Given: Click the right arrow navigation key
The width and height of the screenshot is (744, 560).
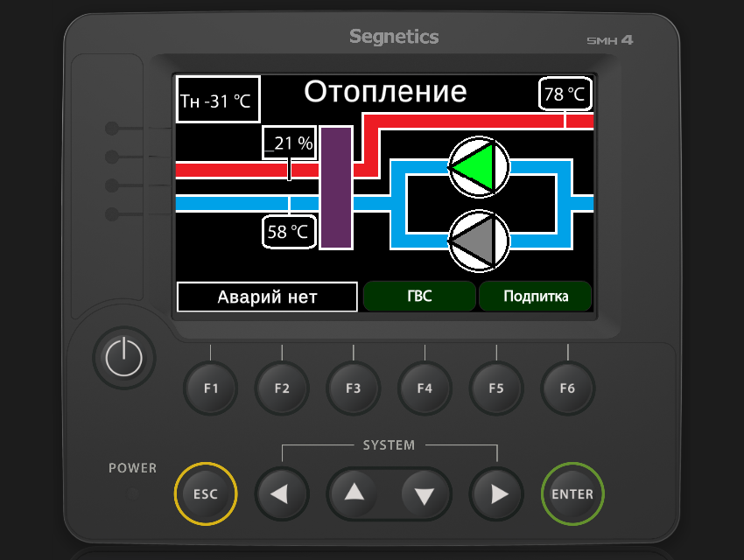Looking at the screenshot, I should [x=496, y=493].
